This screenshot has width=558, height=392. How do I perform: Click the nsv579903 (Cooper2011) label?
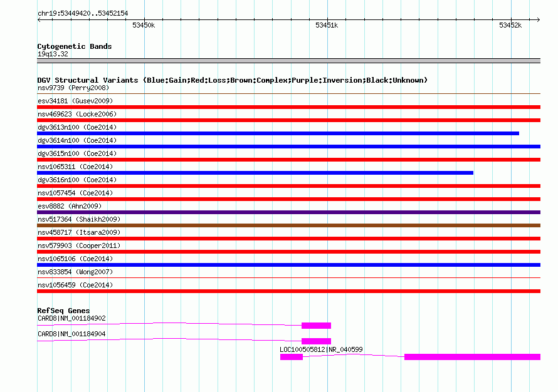pos(79,245)
